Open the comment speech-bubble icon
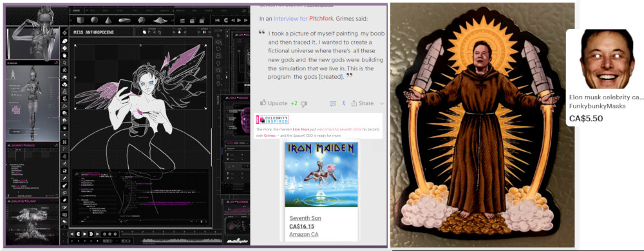Viewport: 644px width, 251px height. [333, 103]
